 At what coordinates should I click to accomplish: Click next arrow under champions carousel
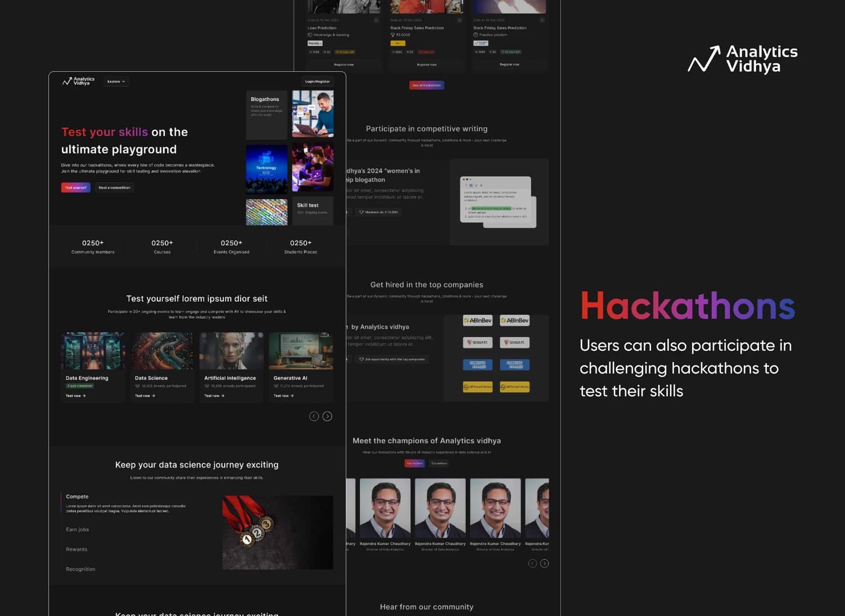[545, 564]
